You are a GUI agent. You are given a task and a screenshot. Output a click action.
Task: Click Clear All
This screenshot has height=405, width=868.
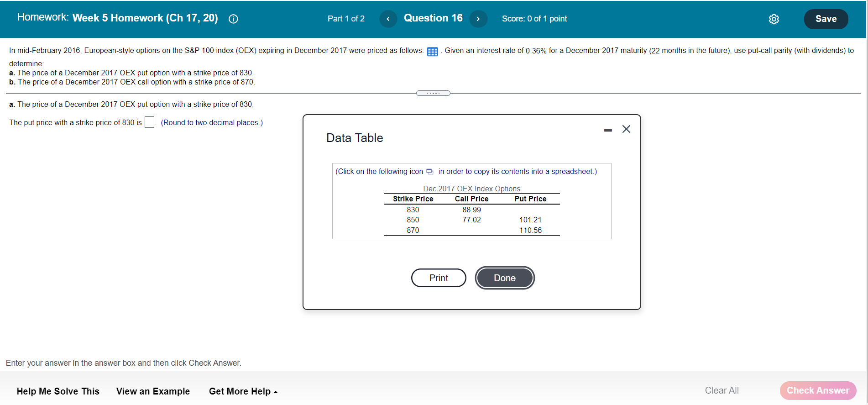point(722,390)
